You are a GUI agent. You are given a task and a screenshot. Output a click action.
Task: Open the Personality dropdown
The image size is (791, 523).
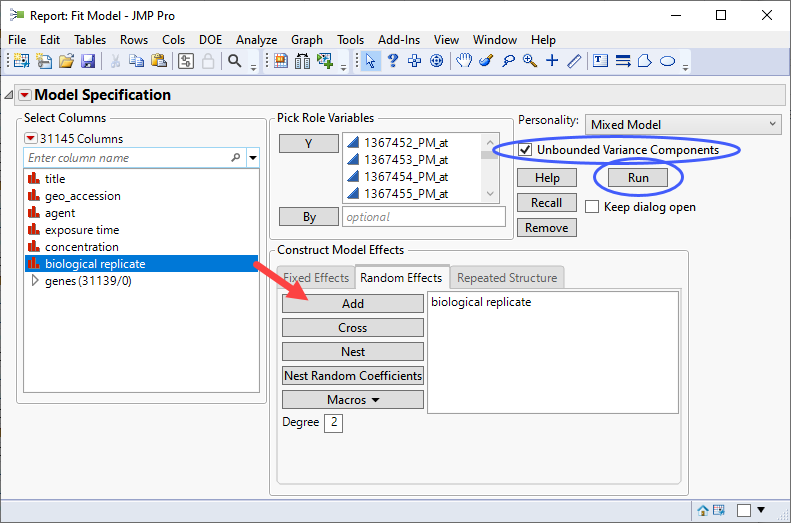pyautogui.click(x=682, y=124)
